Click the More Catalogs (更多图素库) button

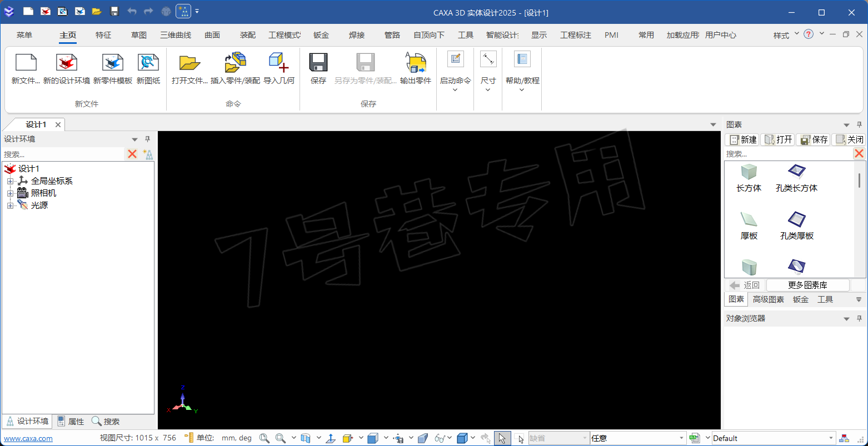pyautogui.click(x=807, y=285)
